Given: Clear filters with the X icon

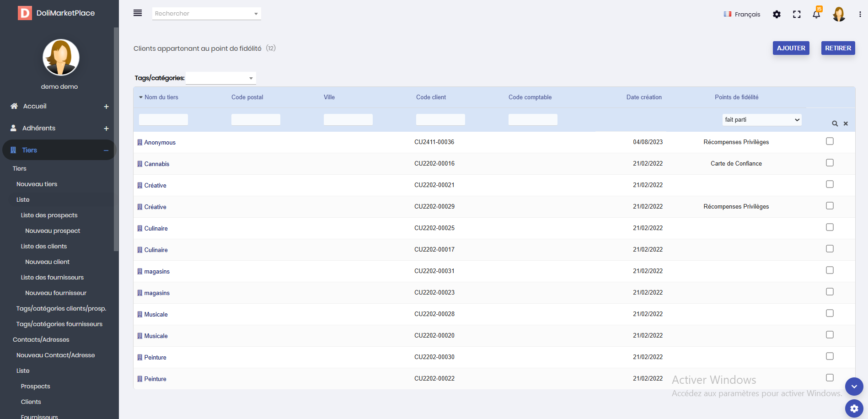Looking at the screenshot, I should (846, 124).
